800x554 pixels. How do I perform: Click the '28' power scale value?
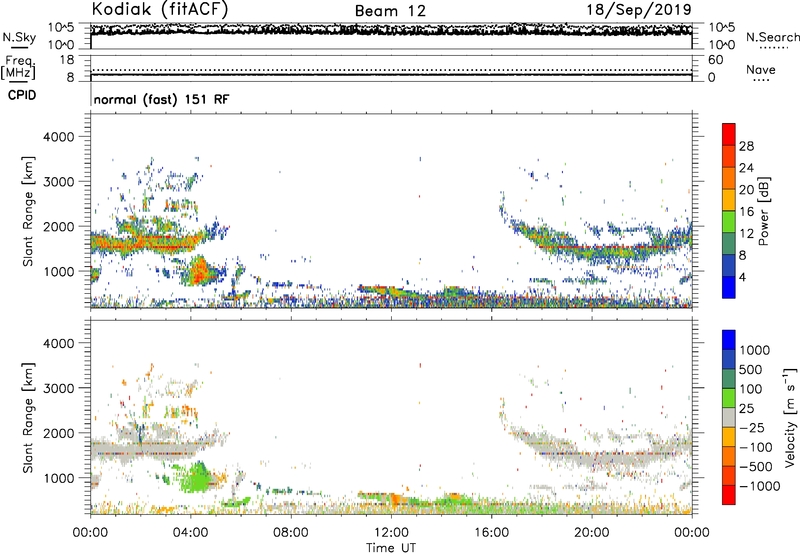pos(746,146)
